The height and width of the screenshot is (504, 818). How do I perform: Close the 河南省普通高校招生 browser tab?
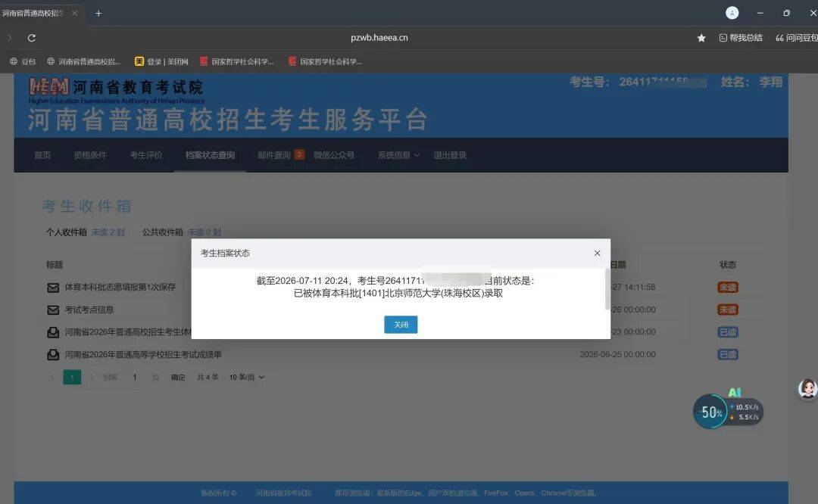point(74,14)
